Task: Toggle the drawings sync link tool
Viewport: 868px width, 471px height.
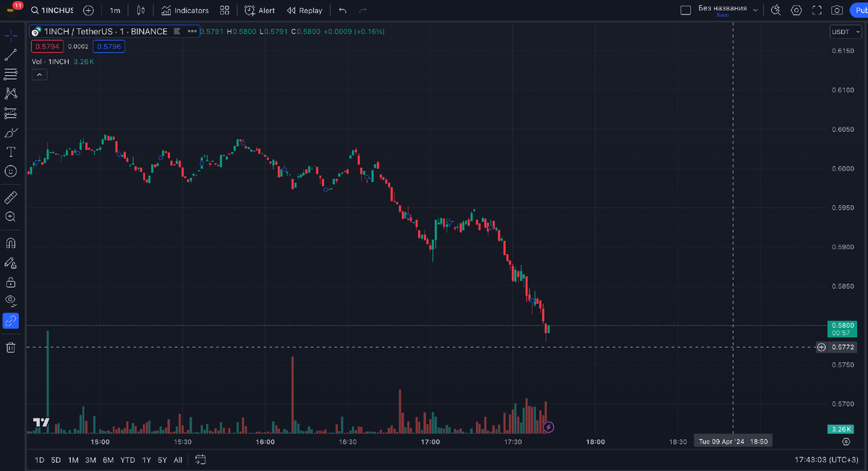Action: (11, 321)
